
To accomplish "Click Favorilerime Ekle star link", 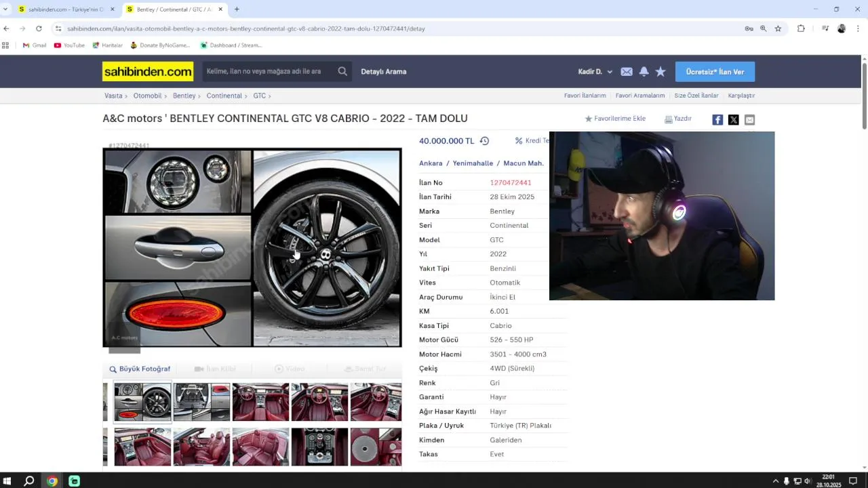I will pyautogui.click(x=615, y=119).
